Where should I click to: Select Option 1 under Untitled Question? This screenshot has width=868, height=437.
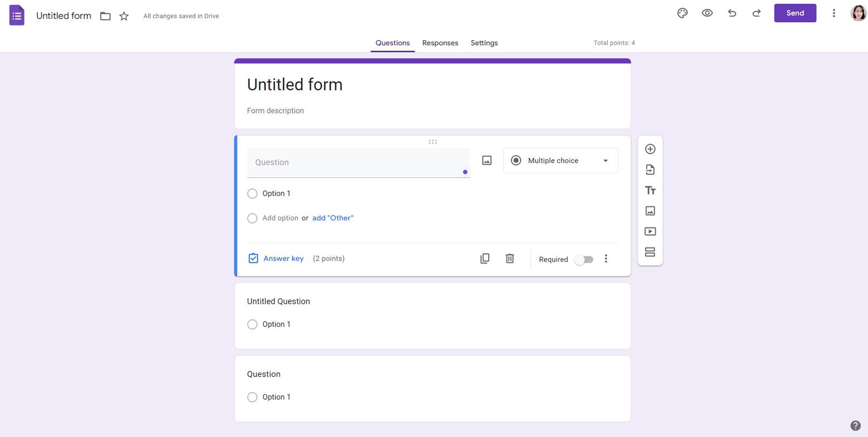[x=252, y=324]
